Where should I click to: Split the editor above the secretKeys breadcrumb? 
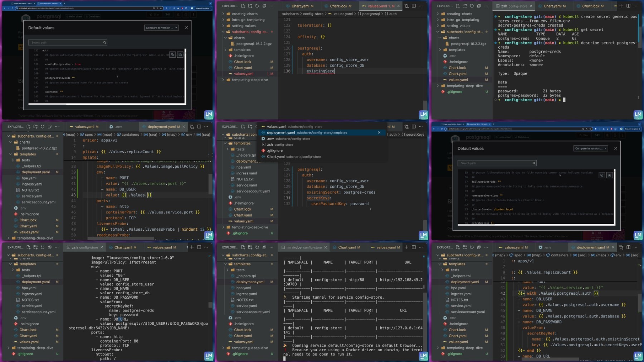click(x=414, y=126)
